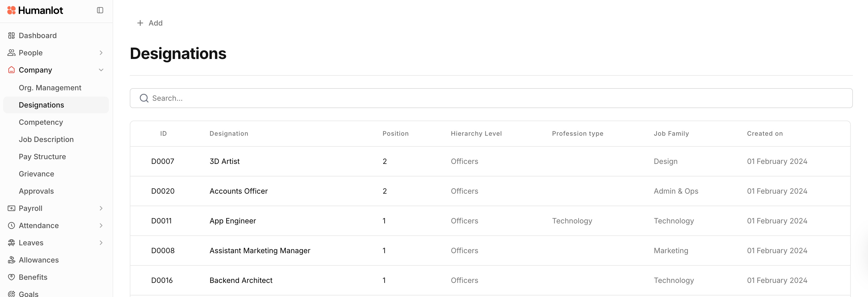Viewport: 868px width, 297px height.
Task: Click the Benefits shield-heart icon
Action: coord(11,277)
